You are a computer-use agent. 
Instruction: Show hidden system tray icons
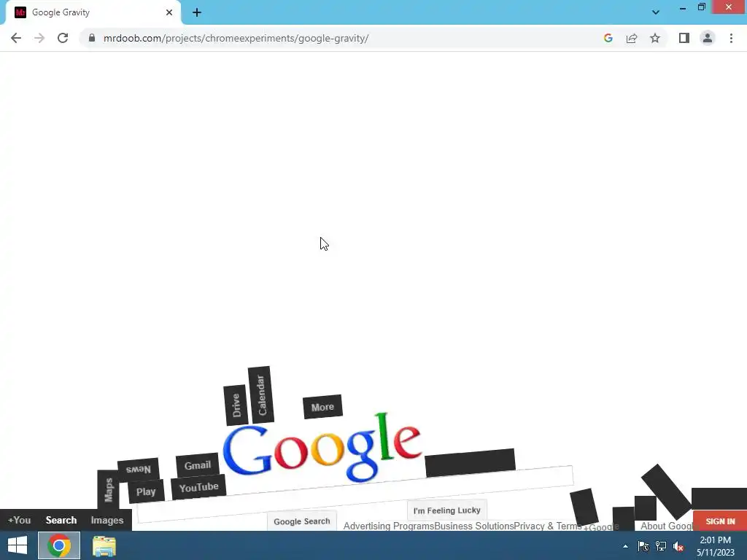click(x=625, y=546)
